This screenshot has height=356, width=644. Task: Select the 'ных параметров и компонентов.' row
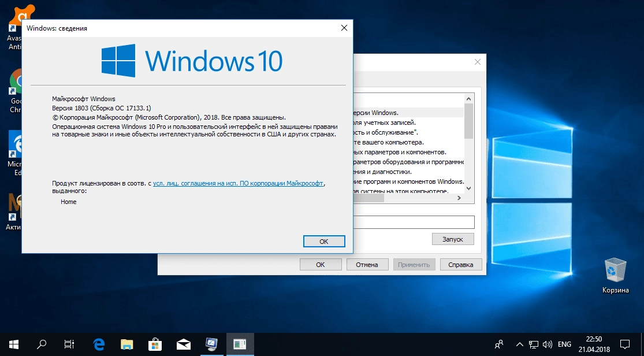408,152
